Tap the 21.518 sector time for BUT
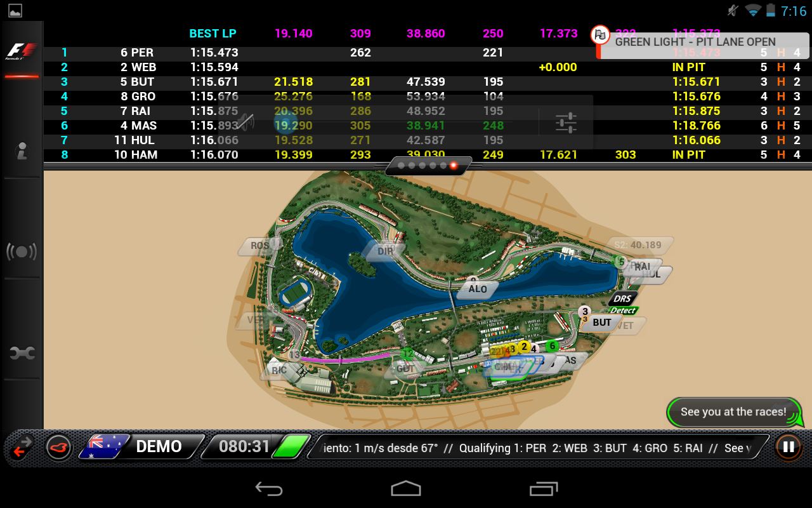This screenshot has width=812, height=508. (294, 82)
